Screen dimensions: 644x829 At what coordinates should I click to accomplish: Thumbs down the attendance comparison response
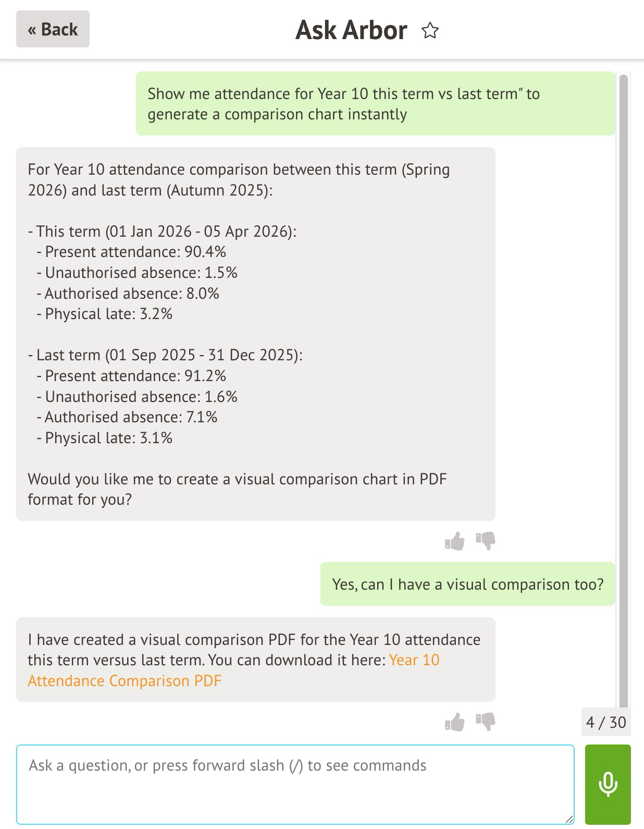[x=486, y=541]
